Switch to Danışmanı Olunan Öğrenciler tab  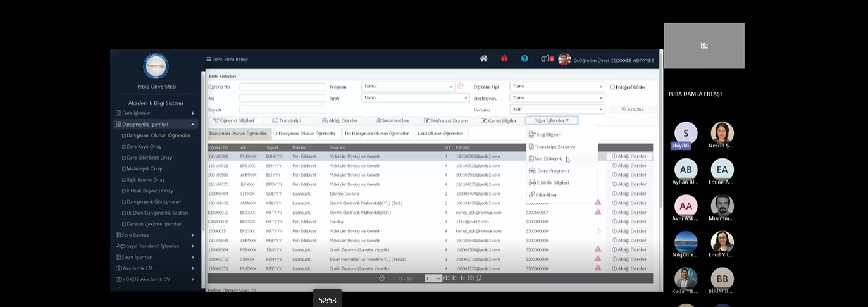239,134
